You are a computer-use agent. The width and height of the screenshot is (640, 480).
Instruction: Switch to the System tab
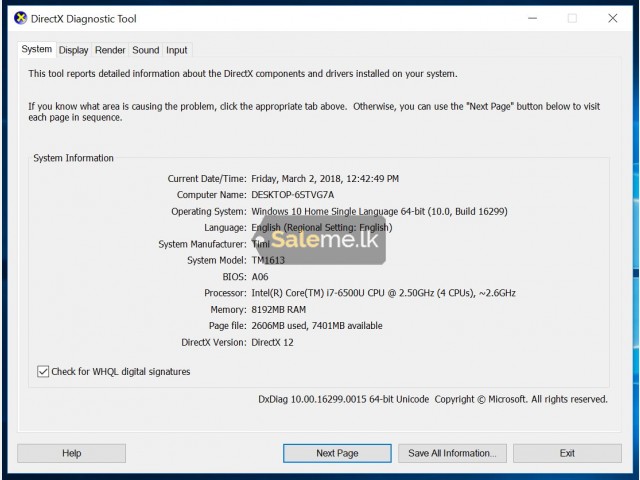coord(37,49)
